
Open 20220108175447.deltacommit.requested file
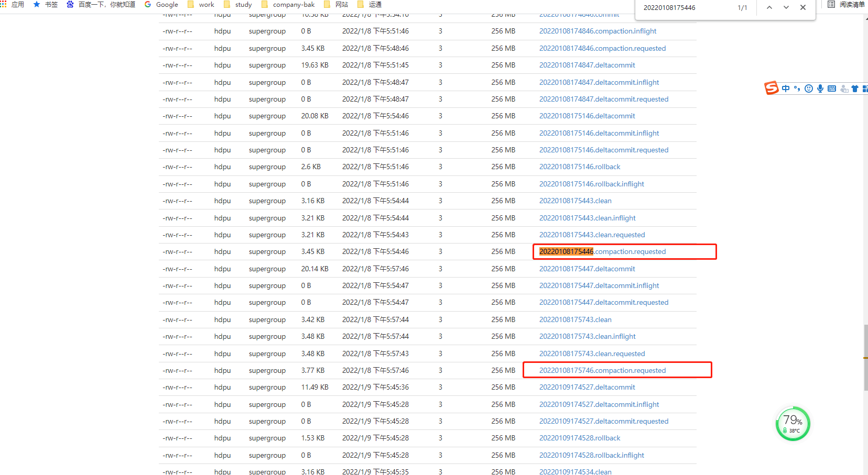604,302
